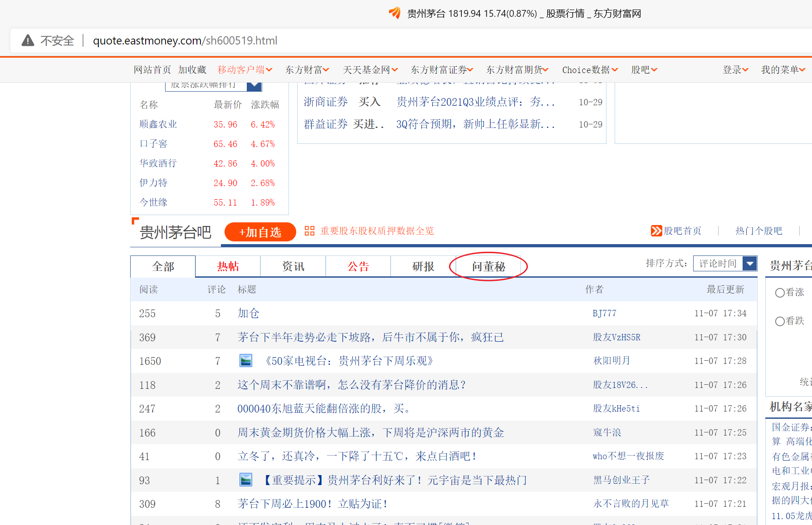Click the 阅读 column header
Screen dimensions: 812x525
tap(148, 289)
